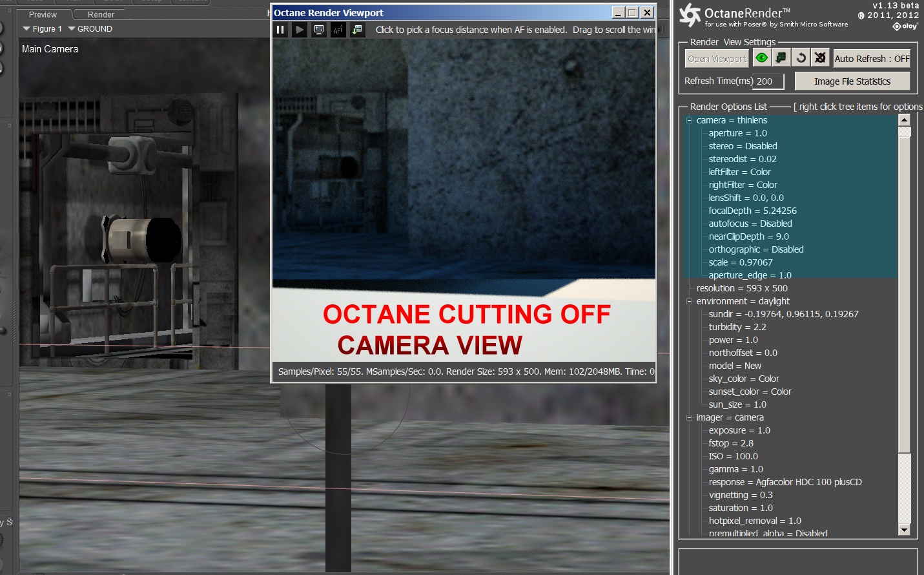Image resolution: width=924 pixels, height=575 pixels.
Task: Open the Figure 1 dropdown
Action: [x=43, y=29]
